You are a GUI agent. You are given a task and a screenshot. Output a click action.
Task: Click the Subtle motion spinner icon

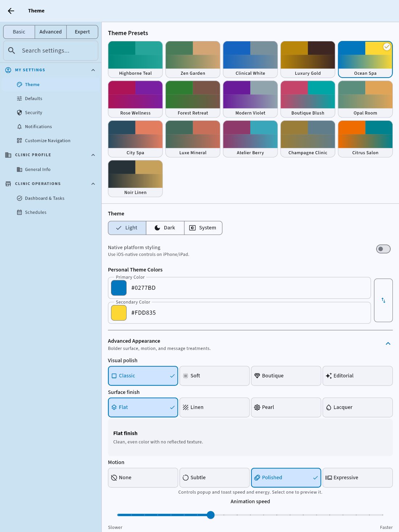point(186,478)
